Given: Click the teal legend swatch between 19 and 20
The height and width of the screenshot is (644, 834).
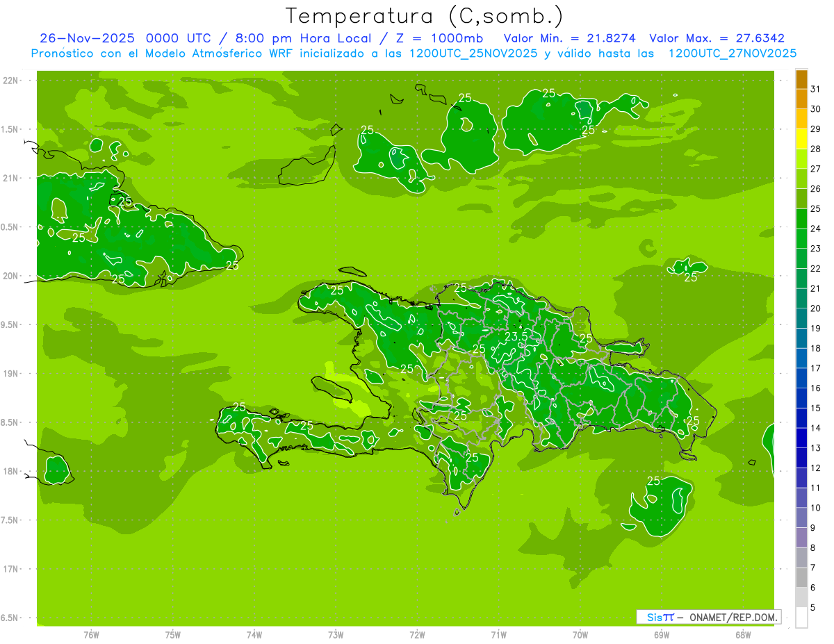Looking at the screenshot, I should pos(801,319).
